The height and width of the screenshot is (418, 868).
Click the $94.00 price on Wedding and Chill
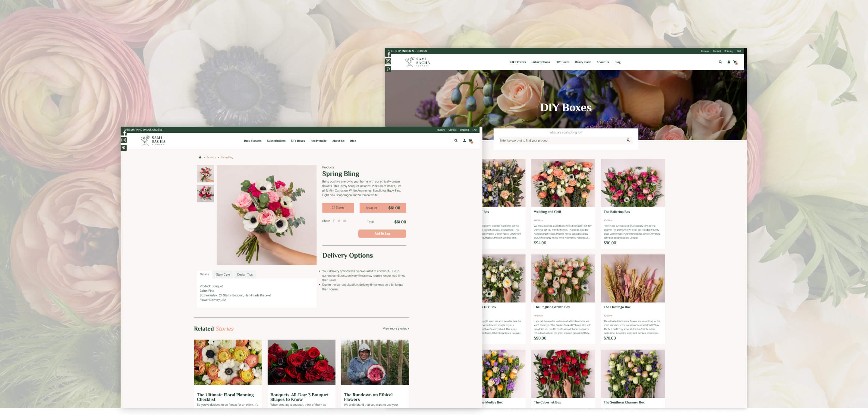click(540, 243)
